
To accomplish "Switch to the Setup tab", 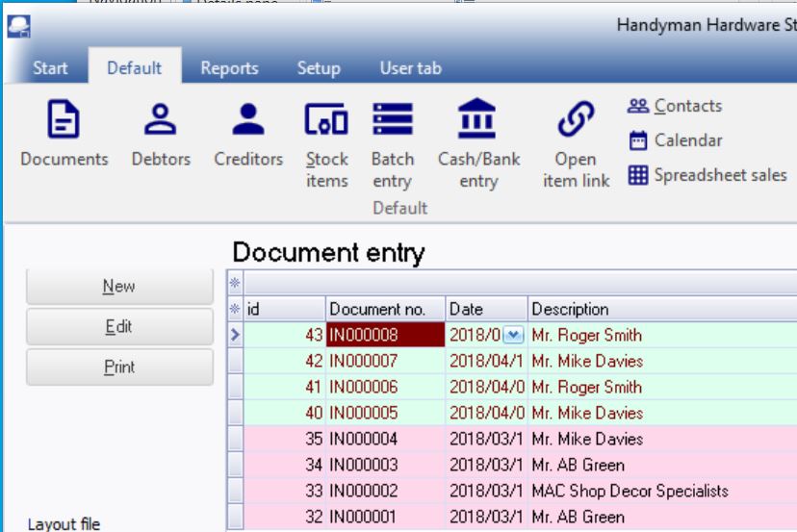I will (x=318, y=68).
